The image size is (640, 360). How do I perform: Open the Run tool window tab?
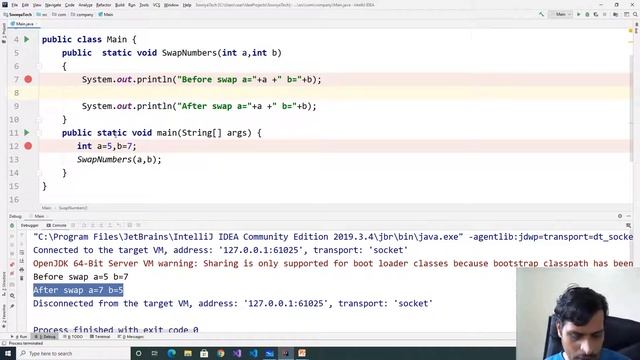(x=19, y=337)
